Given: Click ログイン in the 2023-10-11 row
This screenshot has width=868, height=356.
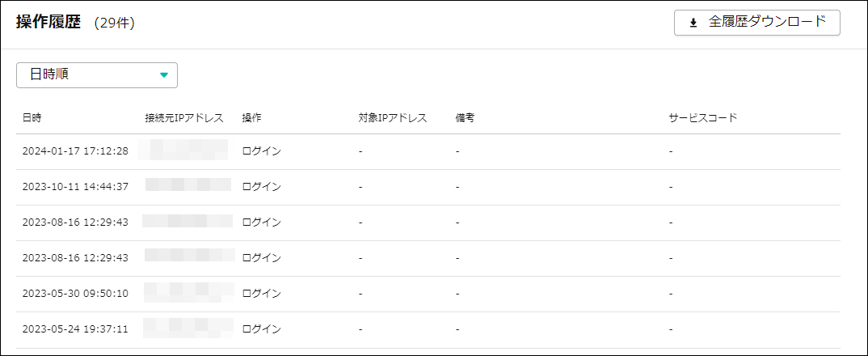Looking at the screenshot, I should pyautogui.click(x=261, y=187).
